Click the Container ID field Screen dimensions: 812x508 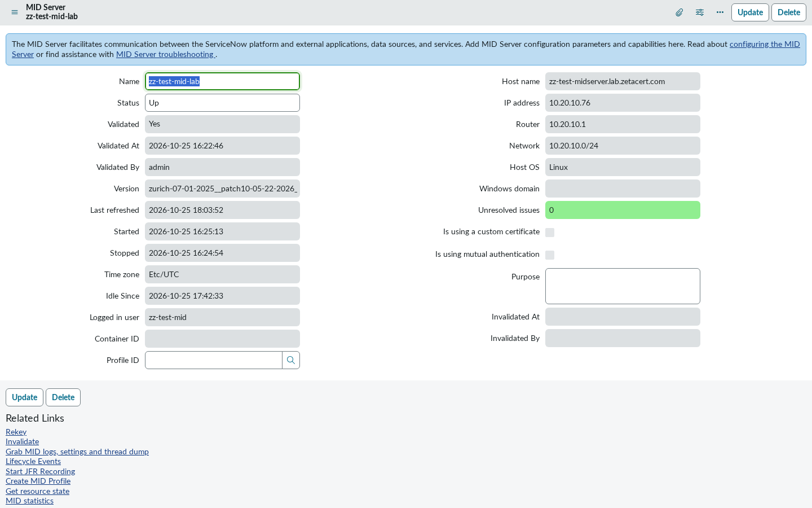click(x=222, y=339)
